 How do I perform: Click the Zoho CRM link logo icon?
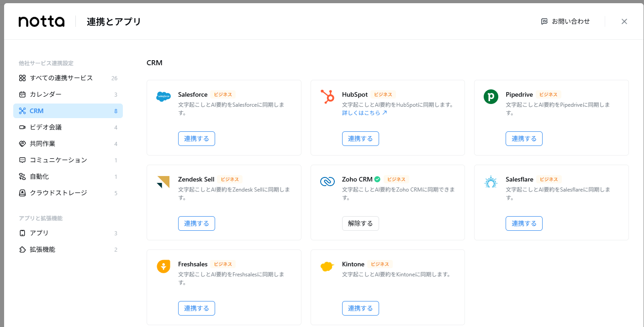tap(327, 182)
